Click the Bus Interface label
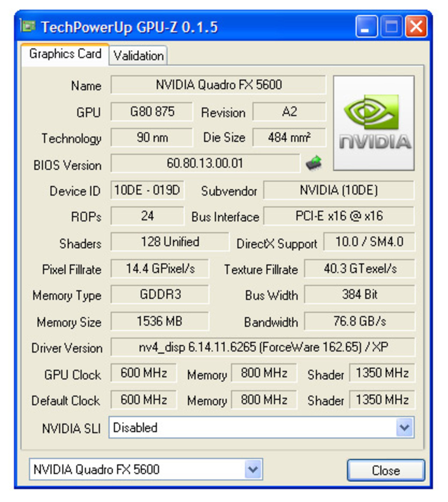The height and width of the screenshot is (502, 448). (225, 217)
